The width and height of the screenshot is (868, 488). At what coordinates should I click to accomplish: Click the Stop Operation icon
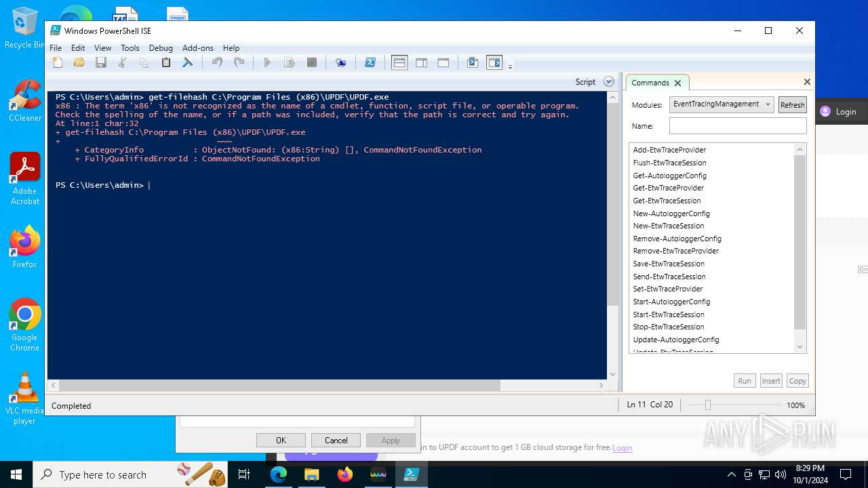click(312, 62)
